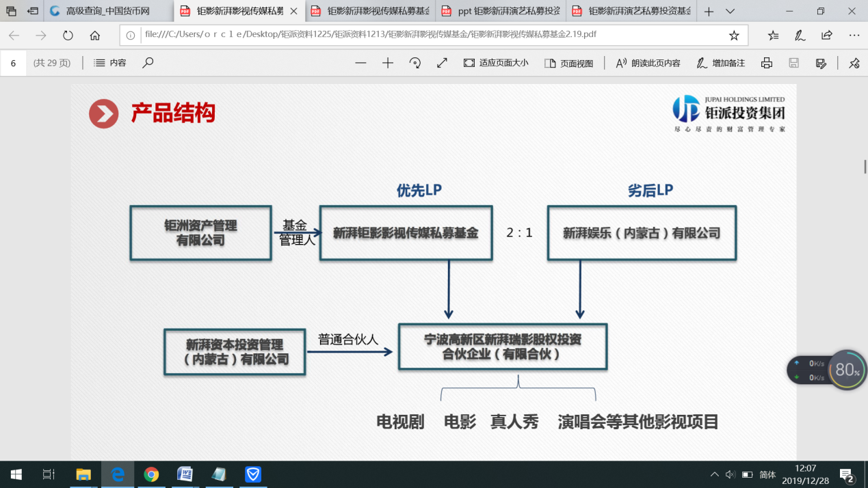
Task: Open Edge settings and more menu
Action: [x=854, y=36]
